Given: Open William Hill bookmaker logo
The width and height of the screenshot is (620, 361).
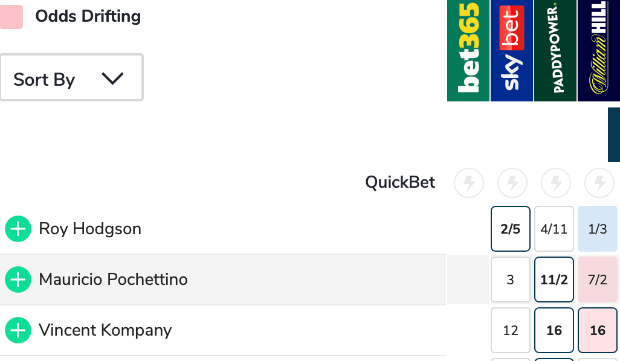Looking at the screenshot, I should point(599,50).
